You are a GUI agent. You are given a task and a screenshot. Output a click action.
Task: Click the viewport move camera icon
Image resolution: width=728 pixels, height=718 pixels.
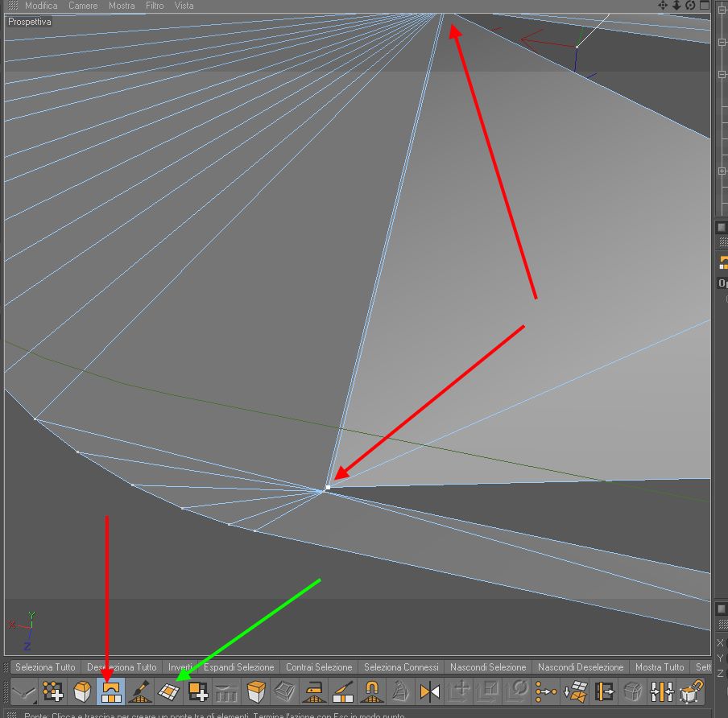[663, 6]
